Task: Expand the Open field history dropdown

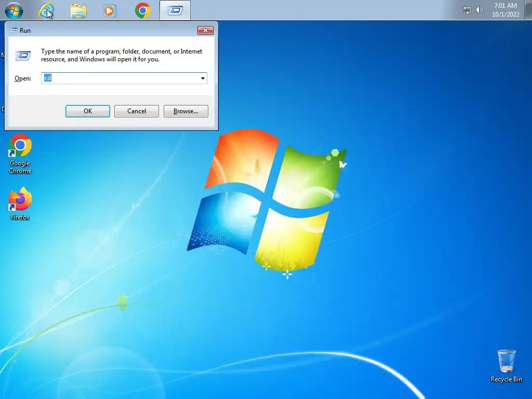Action: pos(203,78)
